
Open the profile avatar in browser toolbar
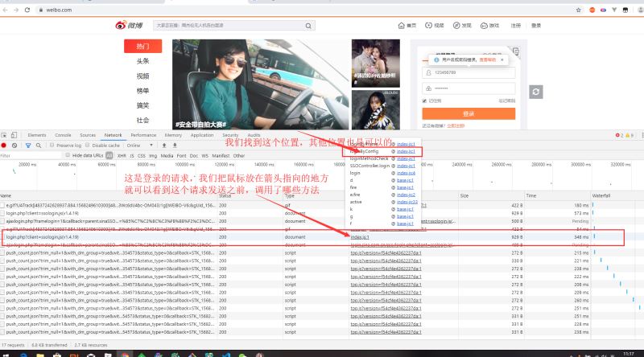pyautogui.click(x=640, y=10)
